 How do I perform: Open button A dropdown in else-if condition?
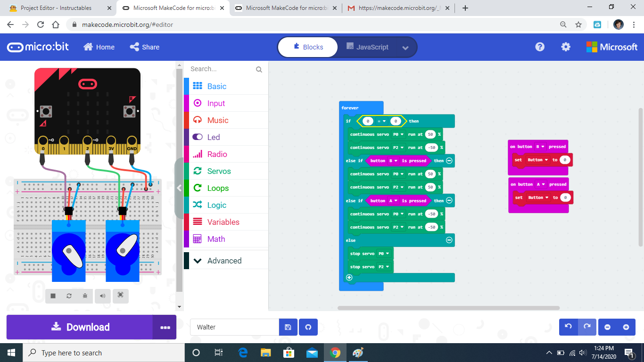[x=393, y=201]
